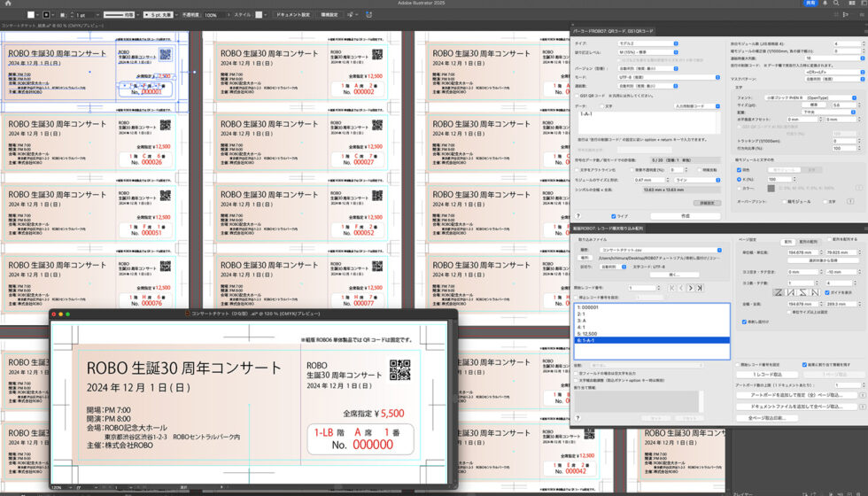Select the コンサートチケット_組版.ai document tab
The height and width of the screenshot is (496, 868).
[52, 26]
